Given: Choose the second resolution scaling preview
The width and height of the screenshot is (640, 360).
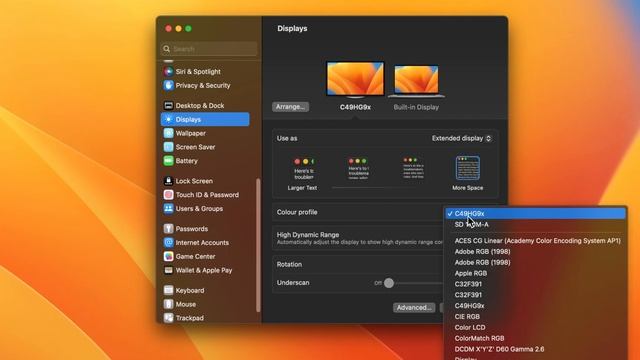Looking at the screenshot, I should click(358, 169).
